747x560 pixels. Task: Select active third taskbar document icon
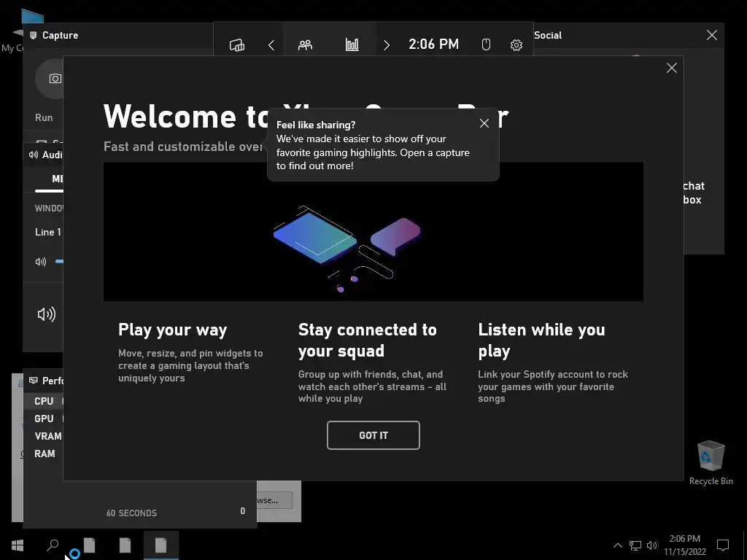[x=160, y=545]
